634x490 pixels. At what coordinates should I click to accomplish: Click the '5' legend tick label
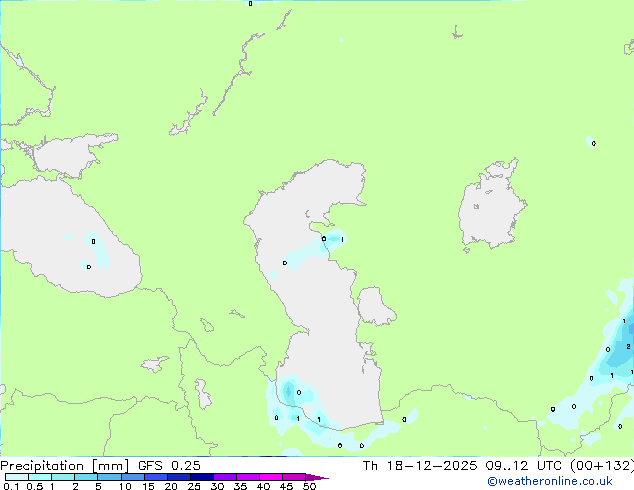pyautogui.click(x=98, y=486)
